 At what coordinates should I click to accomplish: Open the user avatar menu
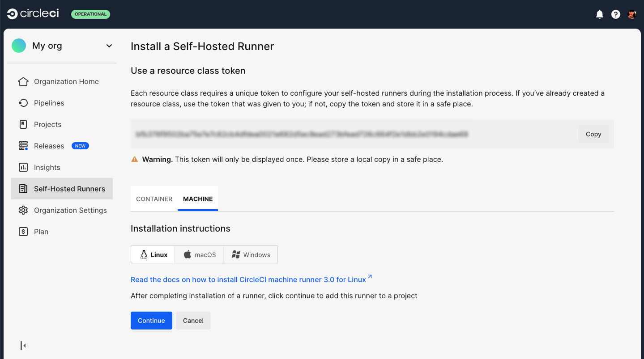pos(632,14)
